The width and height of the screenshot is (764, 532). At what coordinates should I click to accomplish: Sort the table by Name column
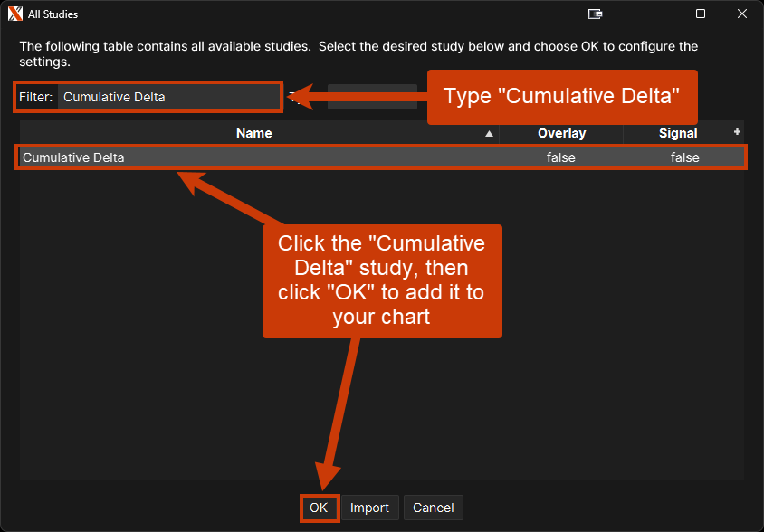coord(253,133)
